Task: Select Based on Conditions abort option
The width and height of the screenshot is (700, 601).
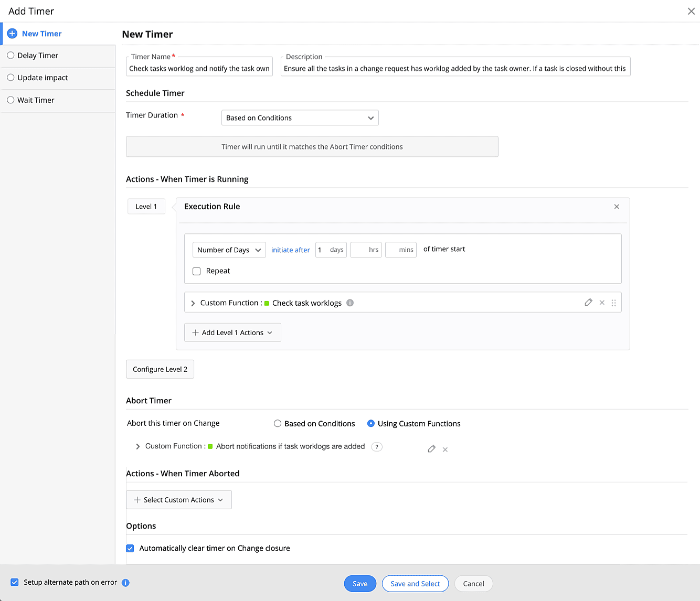Action: (278, 424)
